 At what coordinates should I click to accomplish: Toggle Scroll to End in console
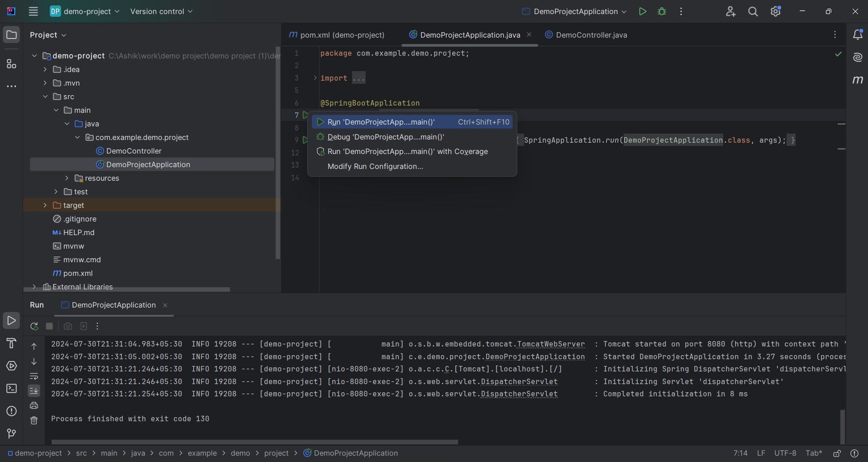34,390
